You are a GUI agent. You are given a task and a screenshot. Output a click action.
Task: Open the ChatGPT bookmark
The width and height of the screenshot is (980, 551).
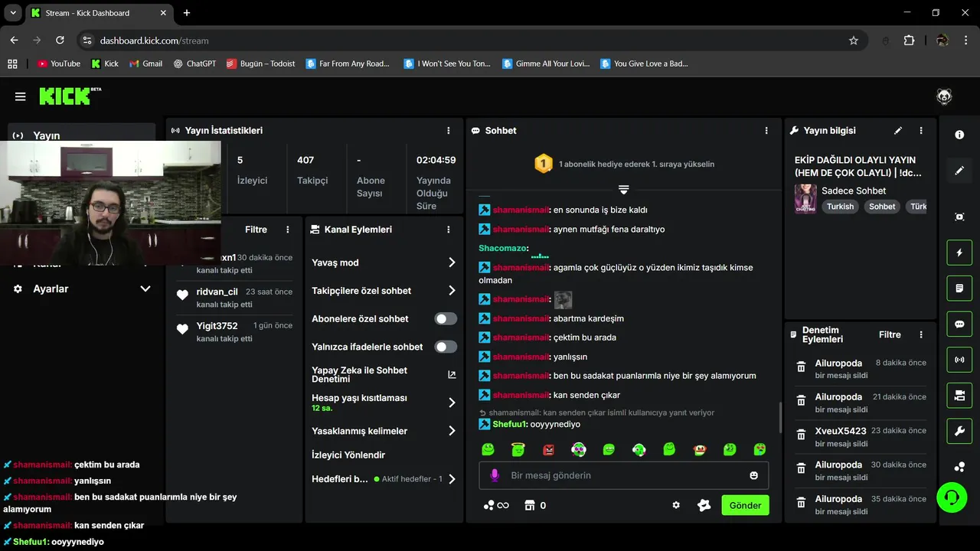[194, 64]
